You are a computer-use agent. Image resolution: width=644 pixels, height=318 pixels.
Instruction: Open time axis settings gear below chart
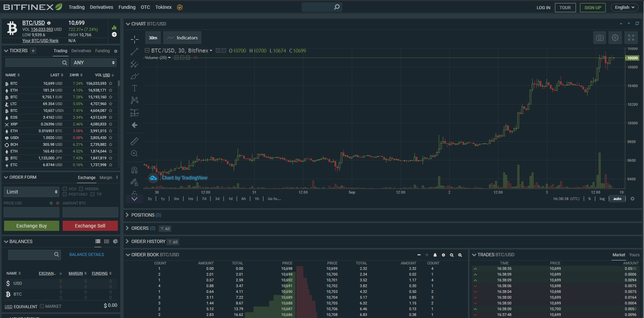(632, 199)
